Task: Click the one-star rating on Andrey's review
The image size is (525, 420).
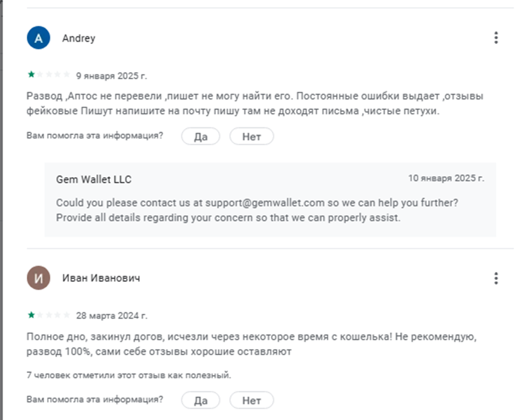Action: [x=48, y=75]
